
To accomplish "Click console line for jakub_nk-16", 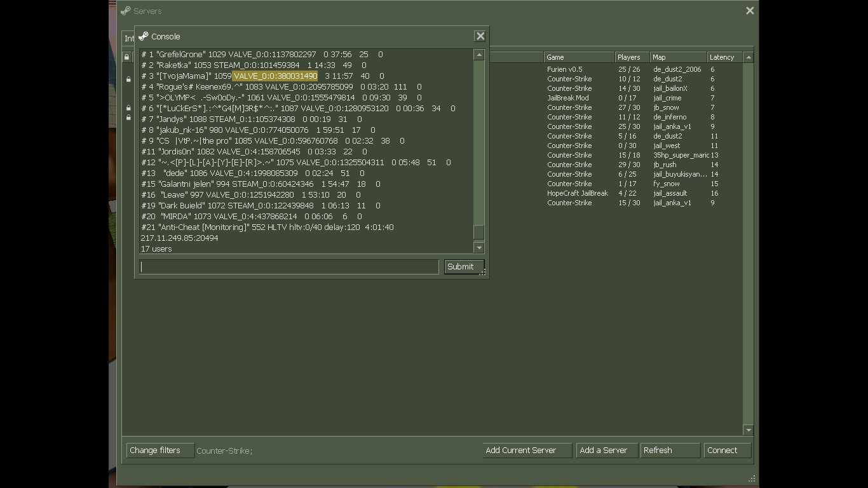I will (258, 130).
